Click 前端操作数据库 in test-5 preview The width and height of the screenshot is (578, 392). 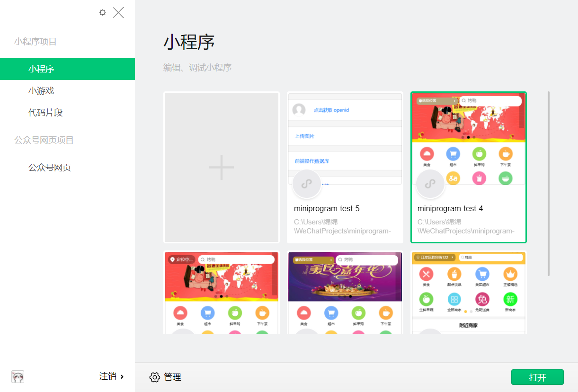tap(311, 161)
